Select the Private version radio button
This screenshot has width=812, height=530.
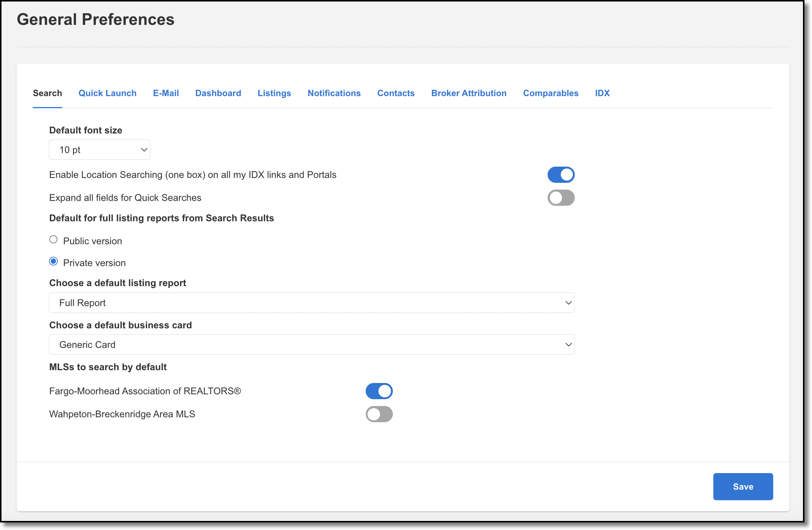coord(53,262)
